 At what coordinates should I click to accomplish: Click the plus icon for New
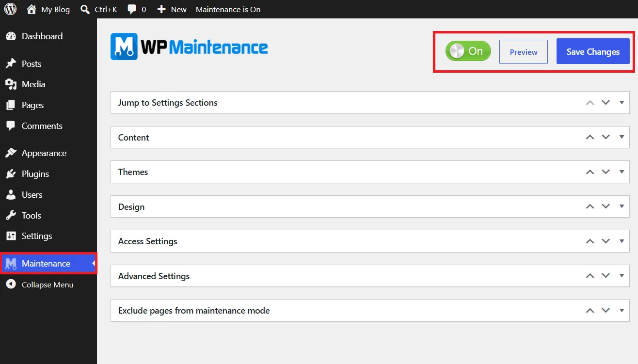point(162,9)
